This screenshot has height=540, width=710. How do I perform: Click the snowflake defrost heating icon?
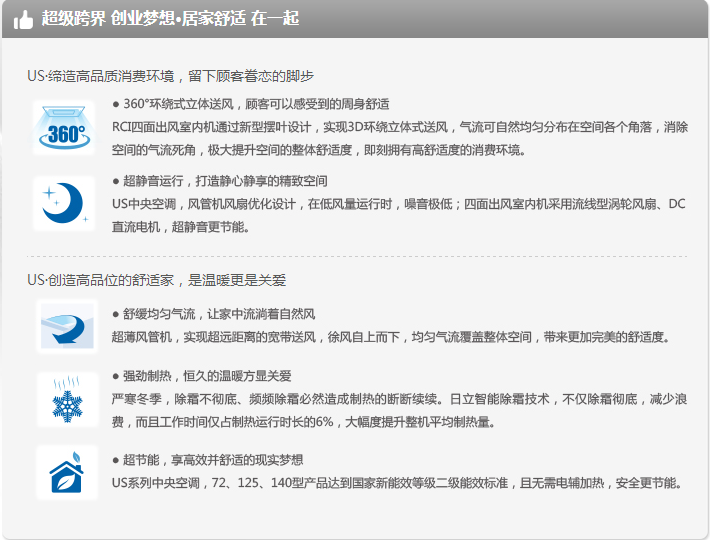[67, 400]
